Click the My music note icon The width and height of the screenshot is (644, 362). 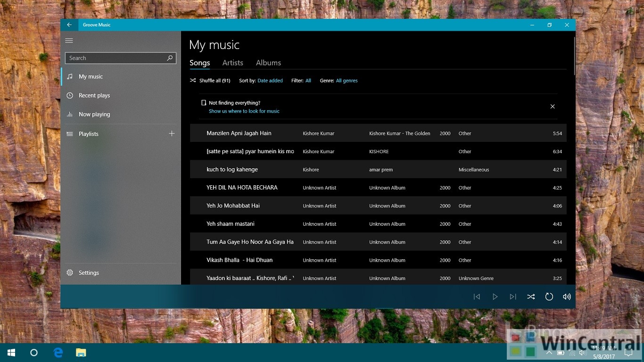tap(70, 76)
